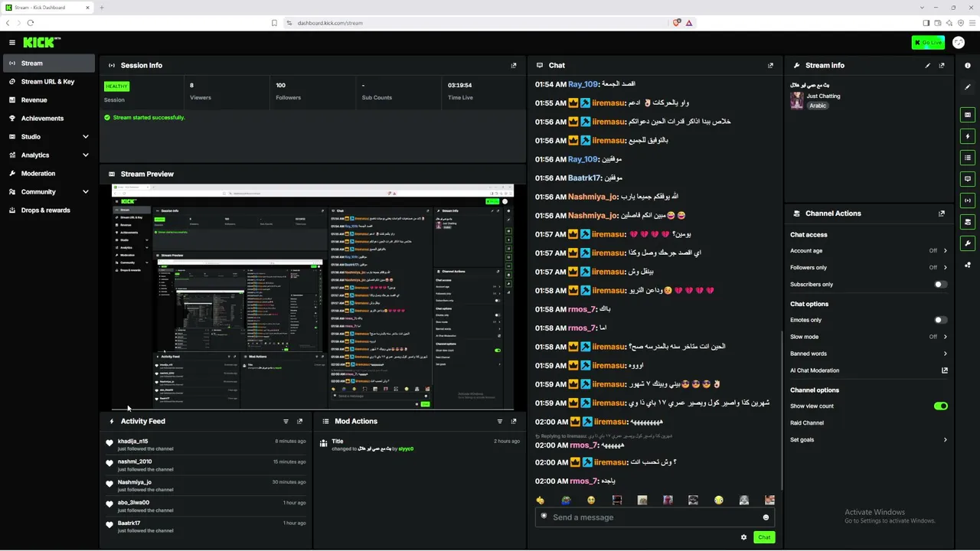Pop out the Channel Actions panel

point(942,214)
